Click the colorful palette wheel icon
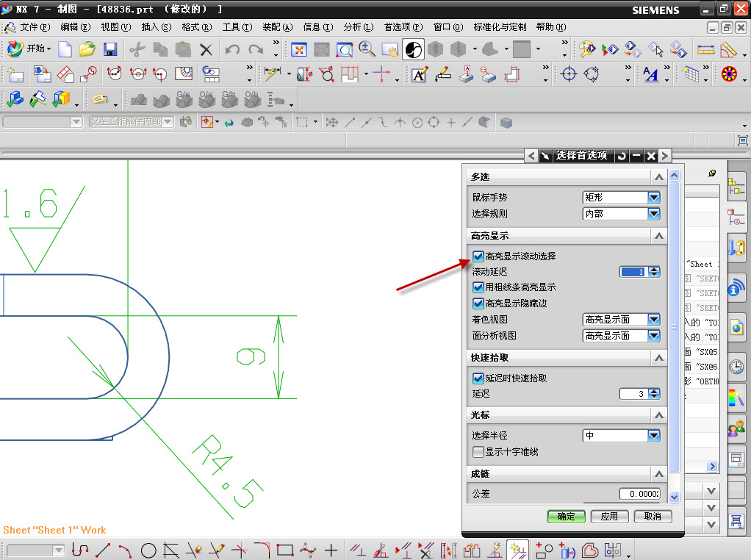Screen dimensions: 751x560 coord(729,73)
